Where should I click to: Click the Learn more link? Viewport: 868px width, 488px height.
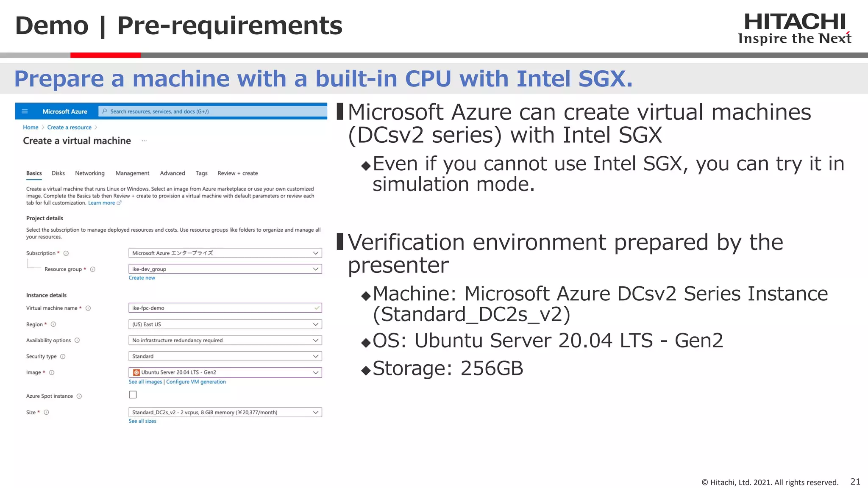click(101, 203)
